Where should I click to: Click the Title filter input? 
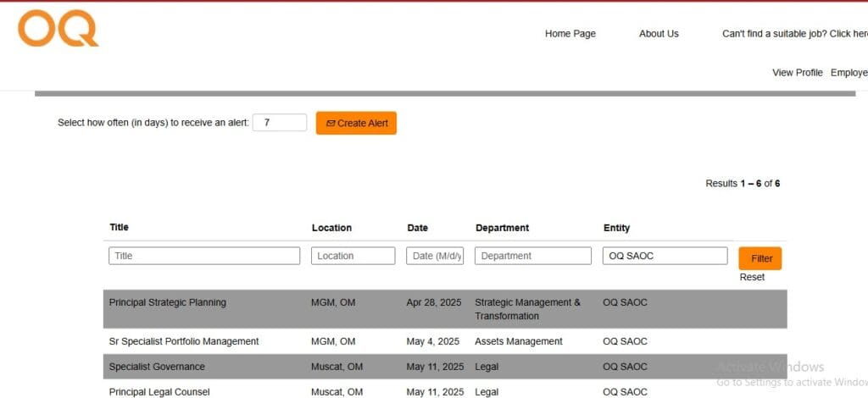pos(204,256)
